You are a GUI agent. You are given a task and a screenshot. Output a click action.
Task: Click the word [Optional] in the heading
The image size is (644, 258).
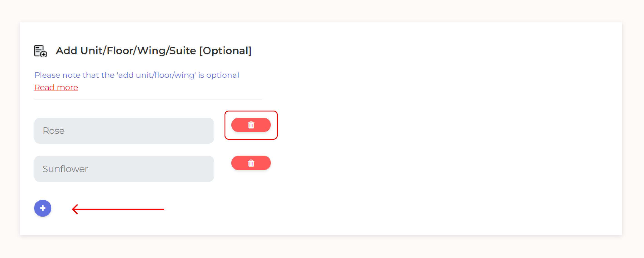point(225,51)
